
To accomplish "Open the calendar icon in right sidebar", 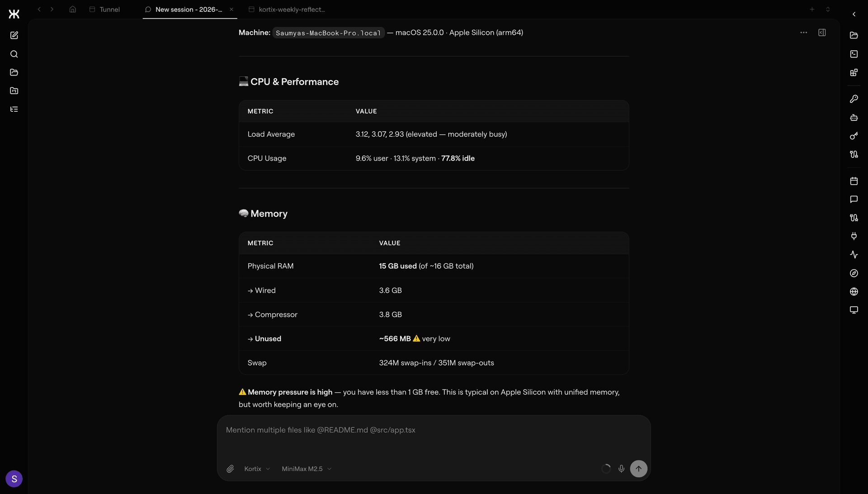I will tap(854, 181).
